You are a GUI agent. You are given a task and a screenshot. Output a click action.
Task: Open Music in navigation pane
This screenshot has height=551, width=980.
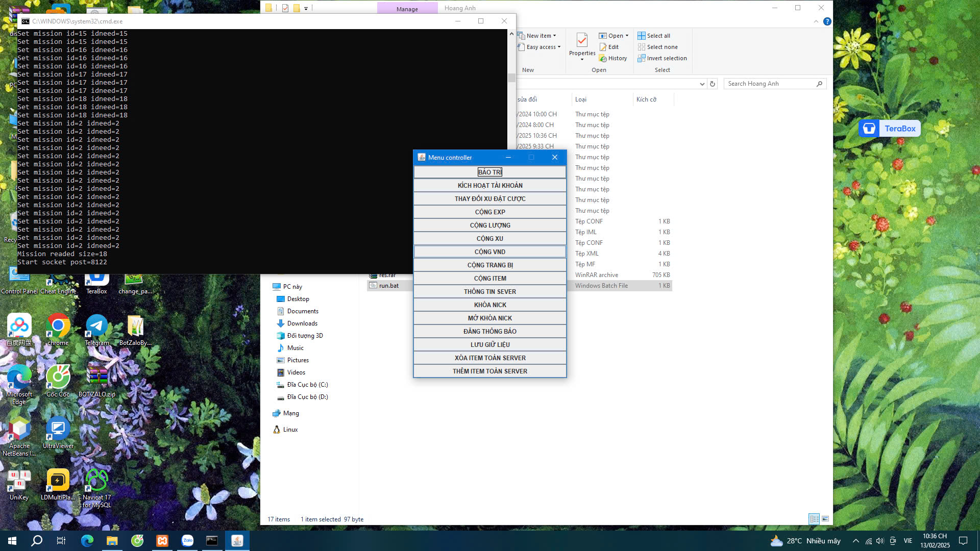tap(295, 348)
